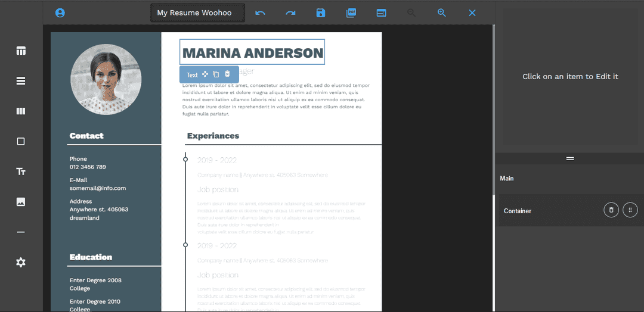
Task: Toggle the preview layout icon
Action: (382, 13)
